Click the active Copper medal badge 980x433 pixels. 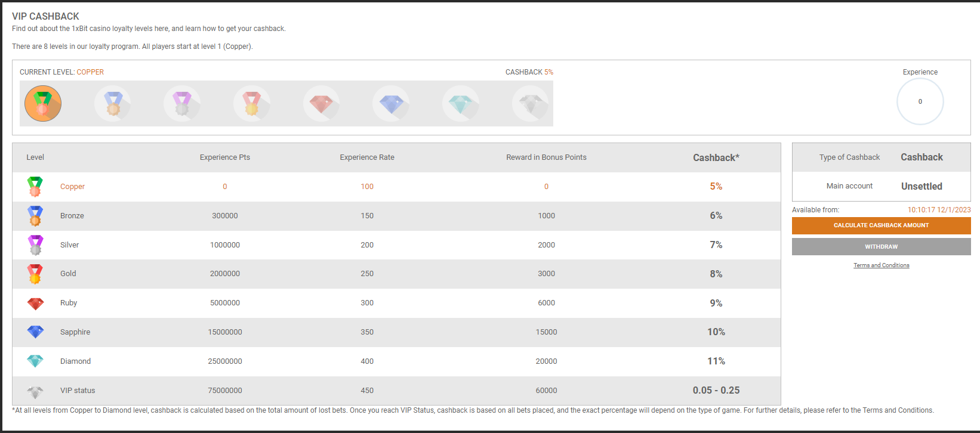pos(43,103)
